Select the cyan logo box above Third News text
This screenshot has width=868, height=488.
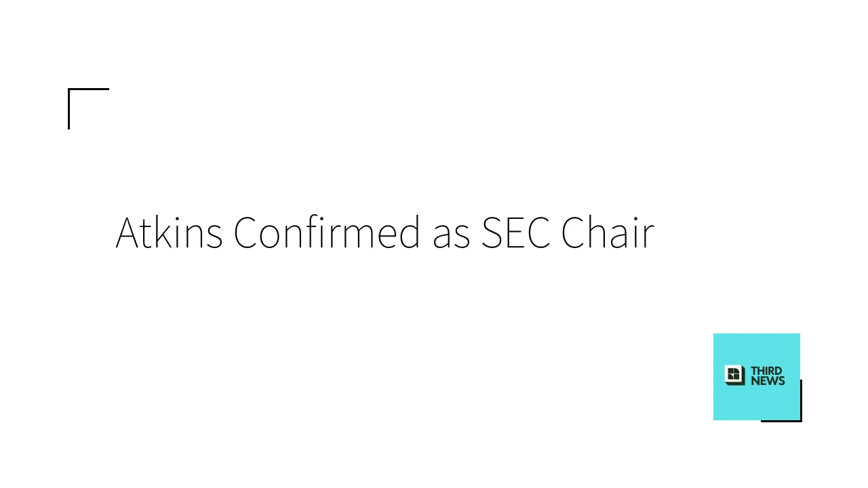click(x=756, y=348)
